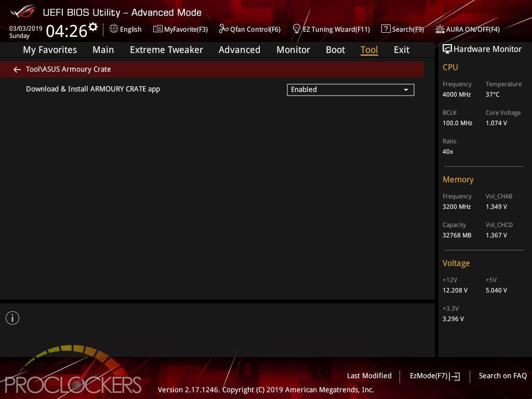Click +3.3V value 3.296 V
Viewport: 532px width, 399px height.
tap(453, 319)
